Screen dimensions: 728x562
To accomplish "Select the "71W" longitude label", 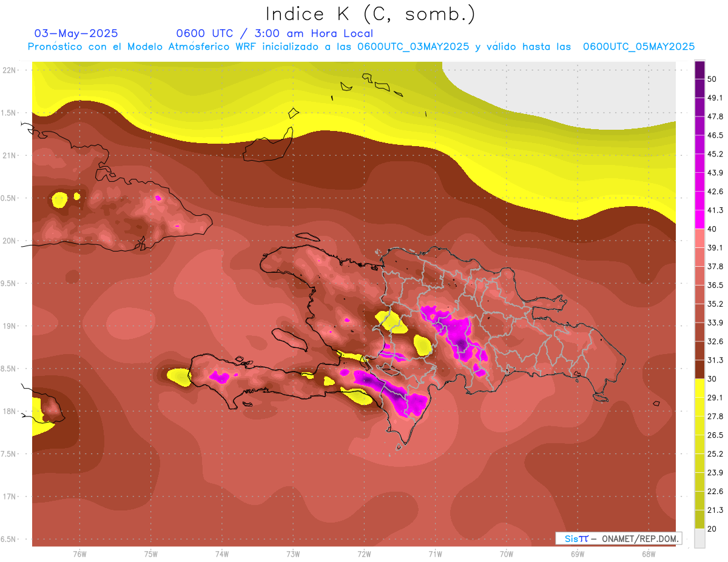I will tap(435, 554).
